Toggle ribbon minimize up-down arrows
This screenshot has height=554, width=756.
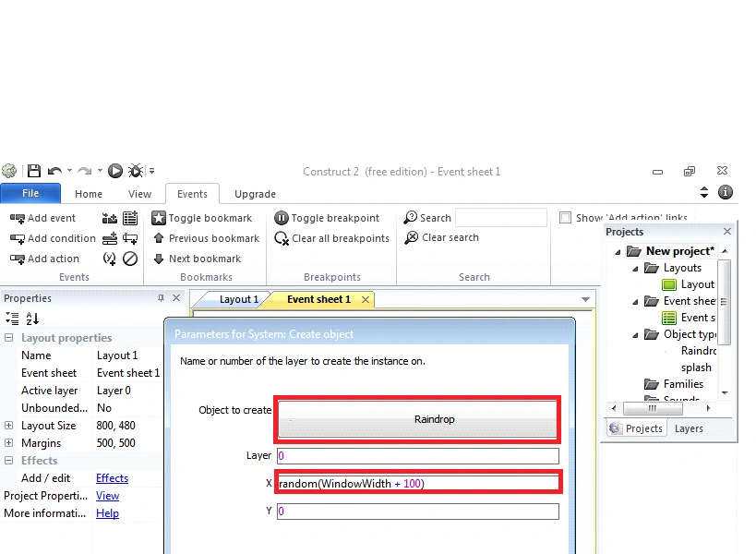point(704,192)
